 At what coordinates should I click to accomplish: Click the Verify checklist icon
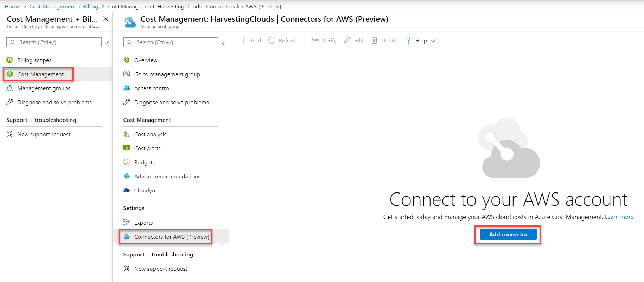315,40
